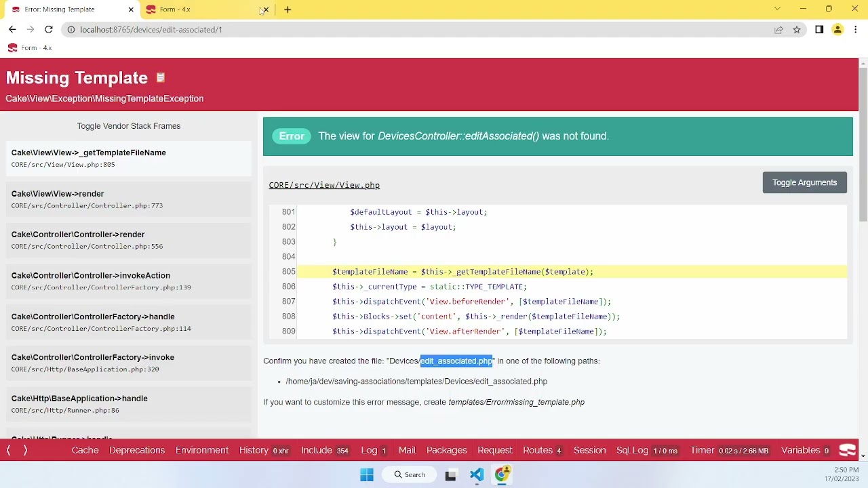Open the DebugKit Variables panel
This screenshot has height=488, width=868.
click(805, 450)
